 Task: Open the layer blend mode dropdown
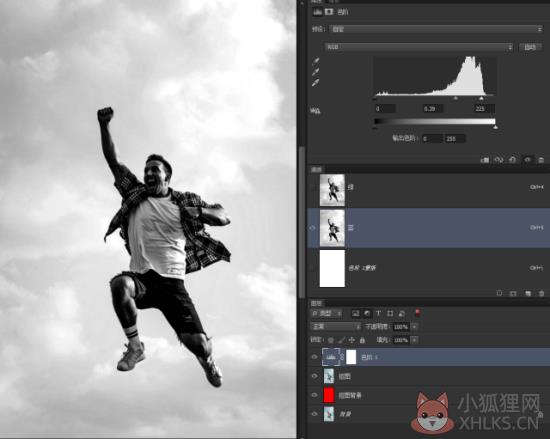click(336, 326)
